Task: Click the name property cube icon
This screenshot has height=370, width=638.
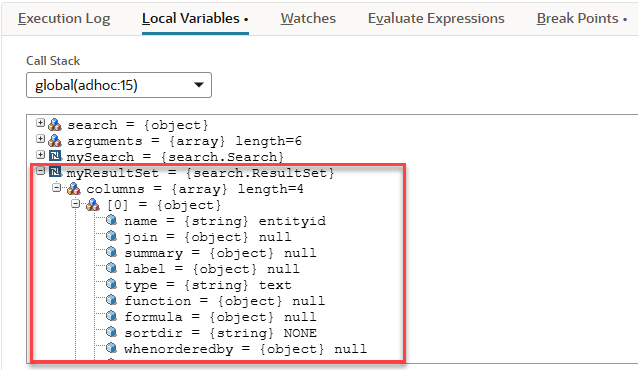Action: coord(111,220)
